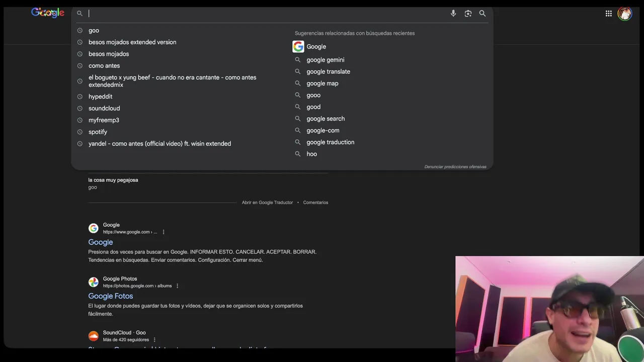644x362 pixels.
Task: Click the magnifier icon beside hoo
Action: click(297, 154)
